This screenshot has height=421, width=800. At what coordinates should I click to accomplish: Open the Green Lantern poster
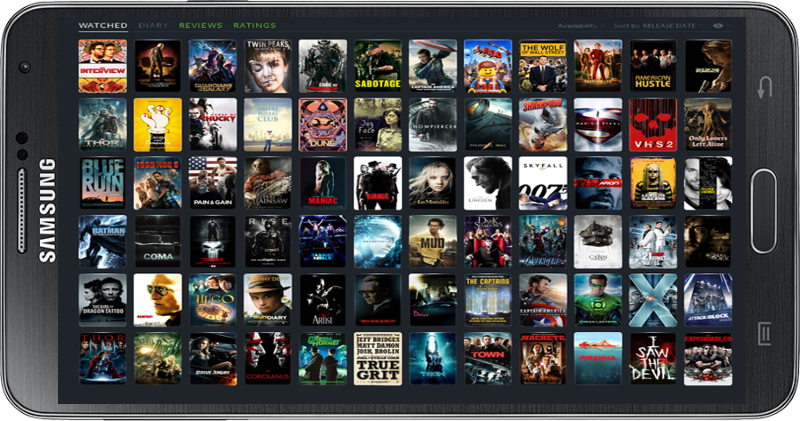point(598,300)
